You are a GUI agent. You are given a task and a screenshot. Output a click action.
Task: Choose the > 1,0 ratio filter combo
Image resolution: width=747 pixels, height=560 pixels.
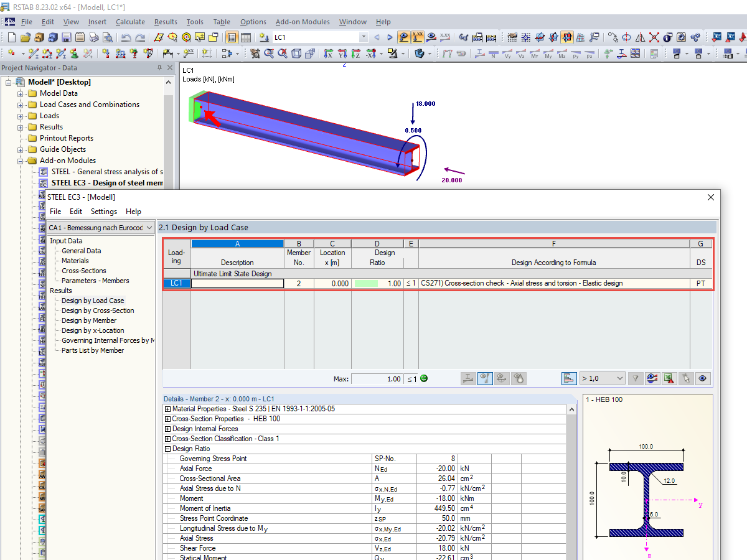point(601,378)
